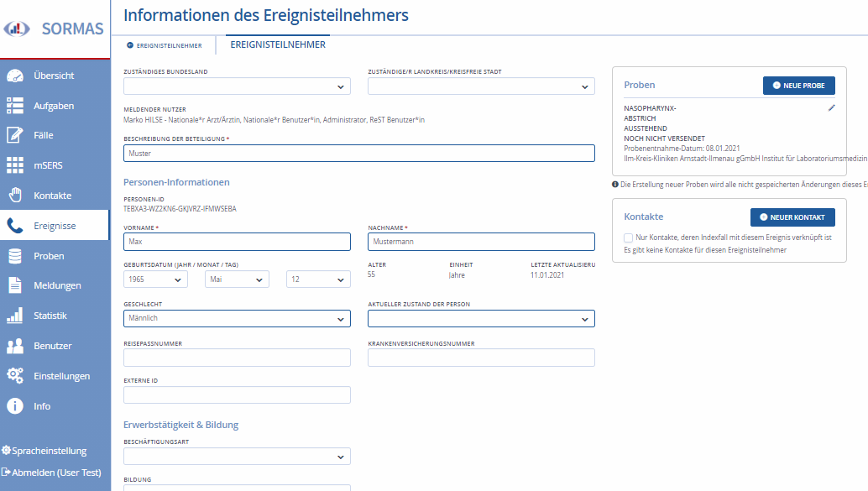Click the Ereignisse phone icon
Image resolution: width=868 pixels, height=491 pixels.
click(15, 225)
